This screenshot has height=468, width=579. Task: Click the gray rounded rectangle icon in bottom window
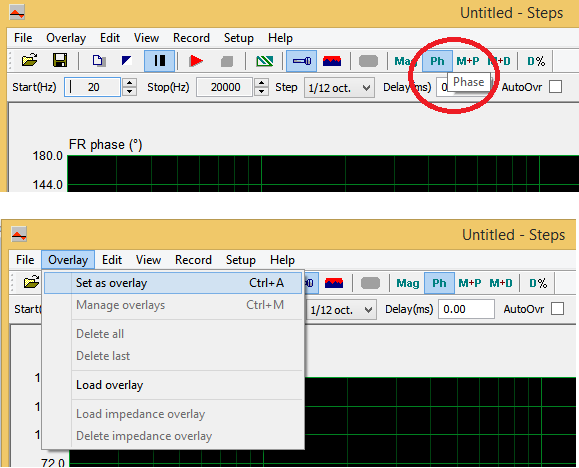(x=370, y=283)
